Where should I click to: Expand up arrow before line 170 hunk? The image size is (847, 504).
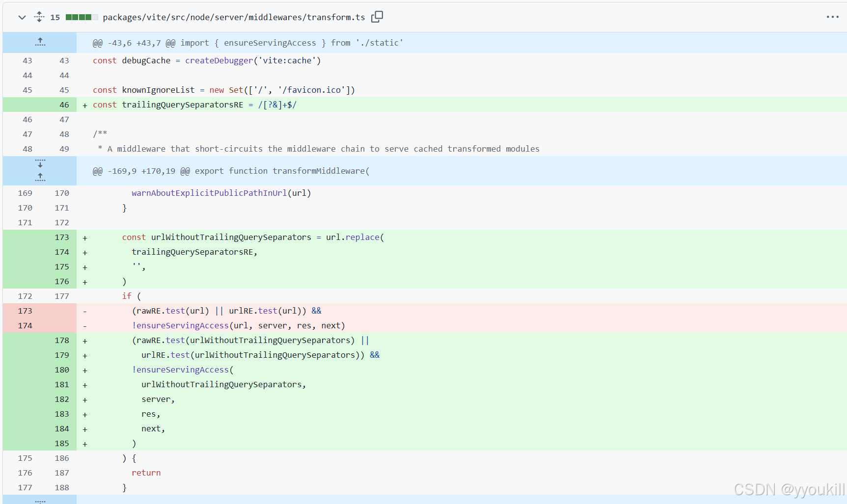click(x=40, y=177)
